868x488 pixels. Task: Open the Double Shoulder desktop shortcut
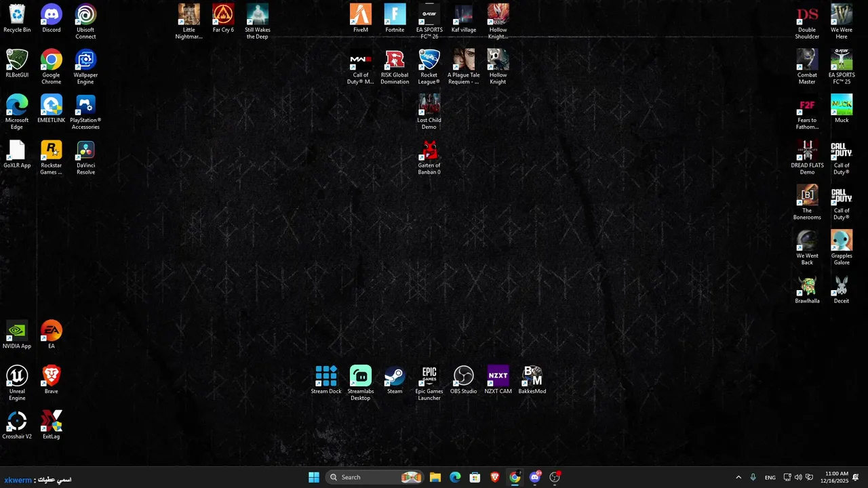point(807,22)
